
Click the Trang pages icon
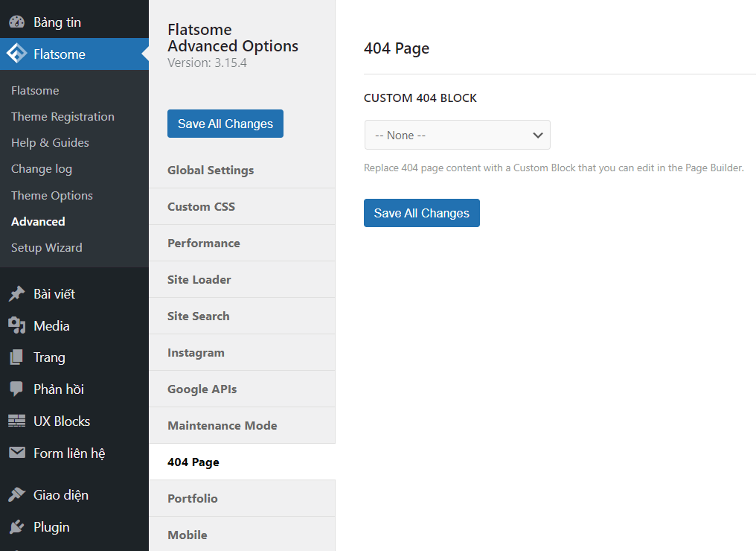(17, 357)
